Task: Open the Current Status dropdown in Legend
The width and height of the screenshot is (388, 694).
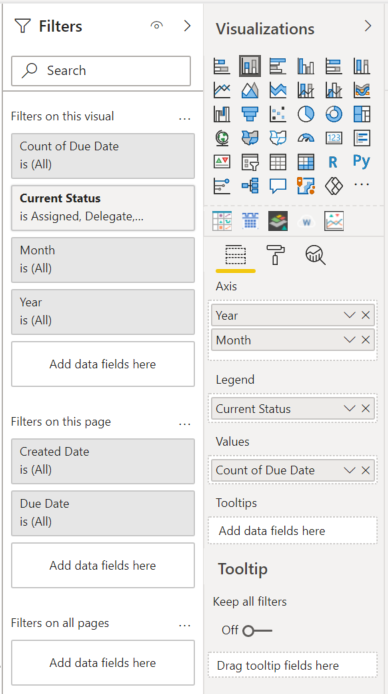Action: [350, 409]
